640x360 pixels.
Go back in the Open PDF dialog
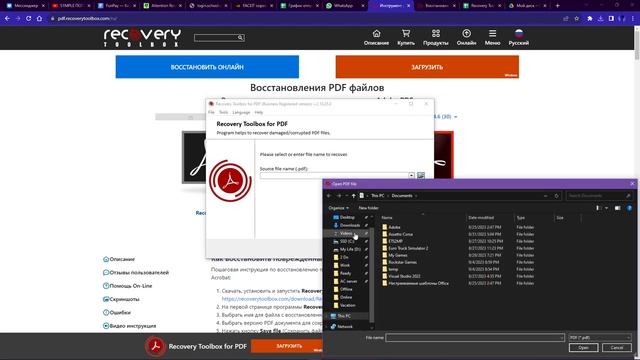(x=329, y=196)
